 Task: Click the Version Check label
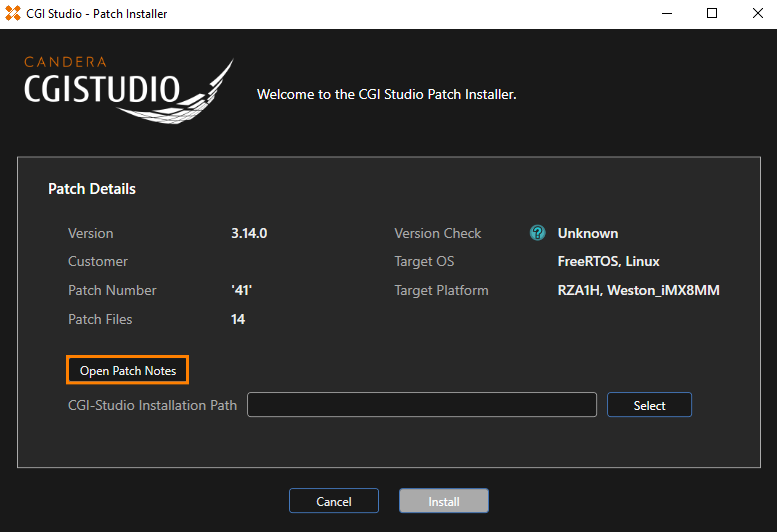click(438, 233)
